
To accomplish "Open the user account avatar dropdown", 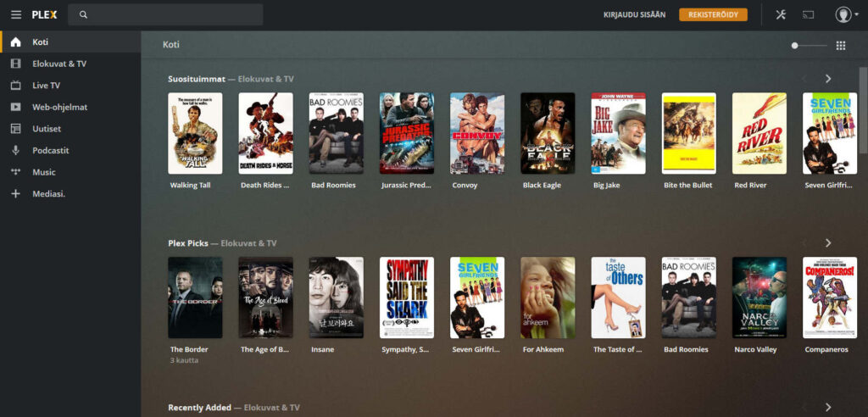I will tap(845, 14).
